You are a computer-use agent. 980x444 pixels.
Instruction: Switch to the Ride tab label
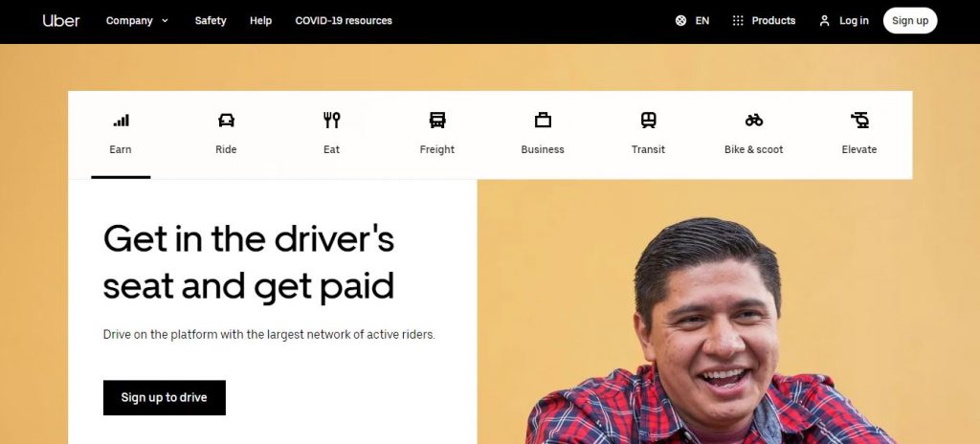[226, 149]
